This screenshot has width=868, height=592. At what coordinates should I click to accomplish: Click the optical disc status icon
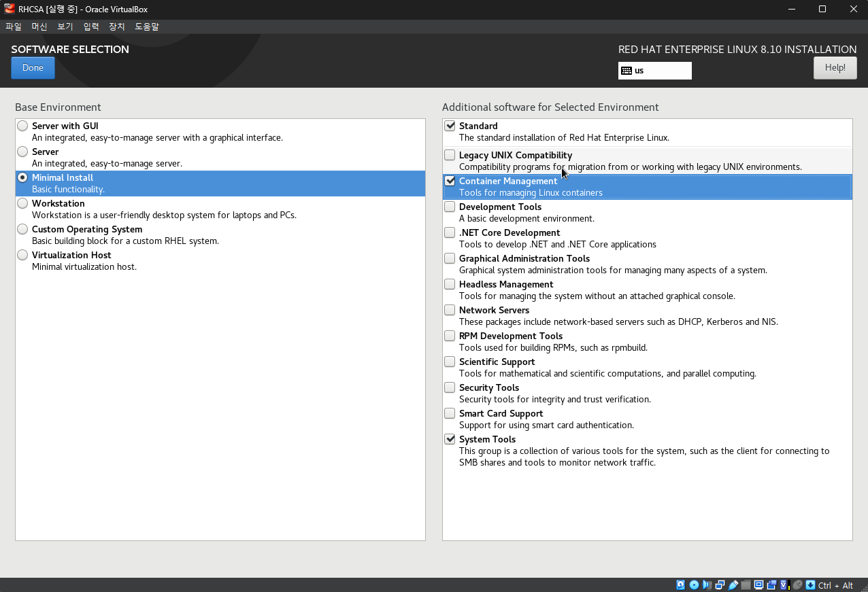point(695,585)
